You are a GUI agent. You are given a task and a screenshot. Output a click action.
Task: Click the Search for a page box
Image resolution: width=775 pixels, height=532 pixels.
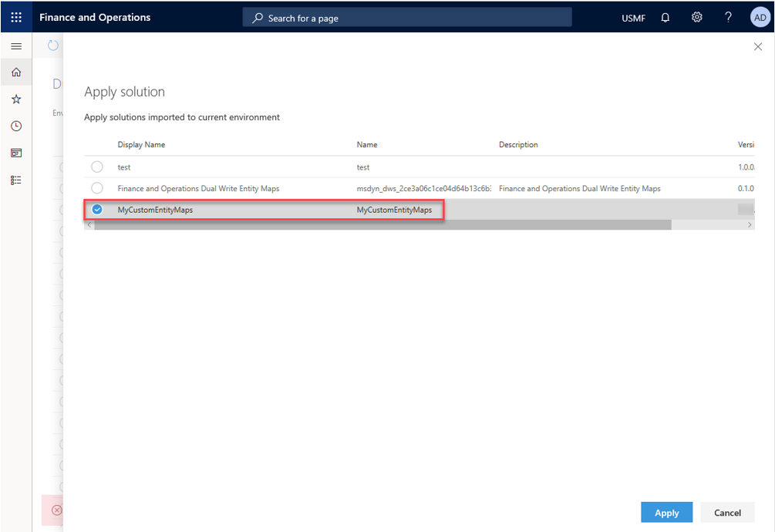point(406,18)
